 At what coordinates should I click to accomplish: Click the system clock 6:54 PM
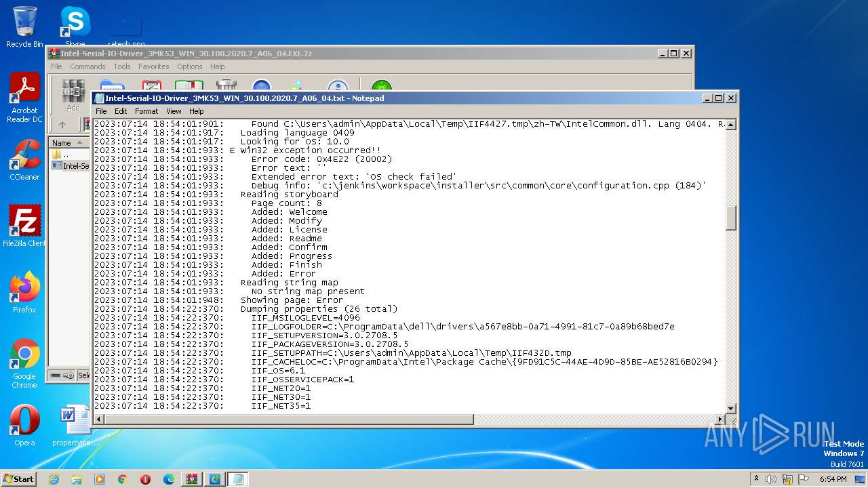click(x=833, y=479)
